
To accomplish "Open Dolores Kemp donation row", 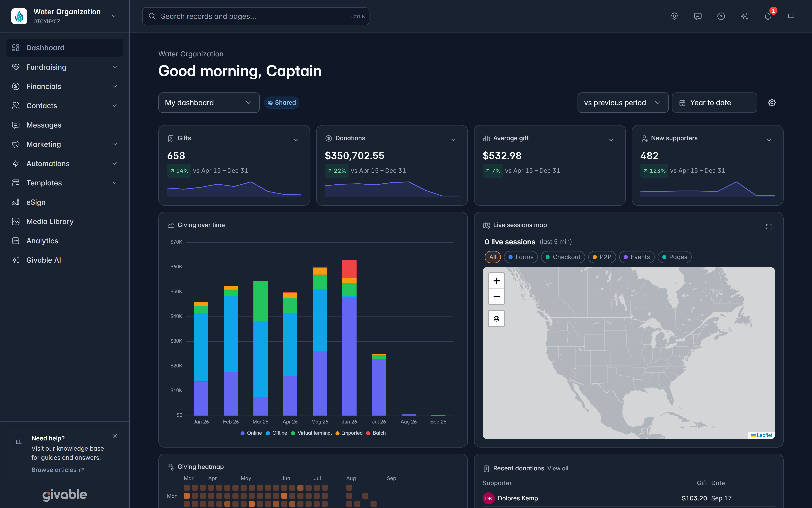I will [628, 498].
